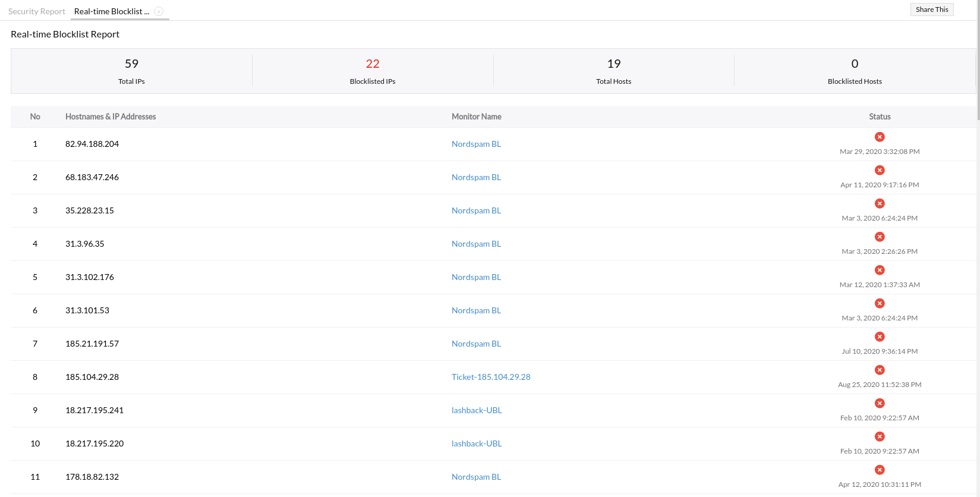Open lashback-UBL monitor for 18.217.195.220
Screen dimensions: 980x497
pyautogui.click(x=477, y=443)
